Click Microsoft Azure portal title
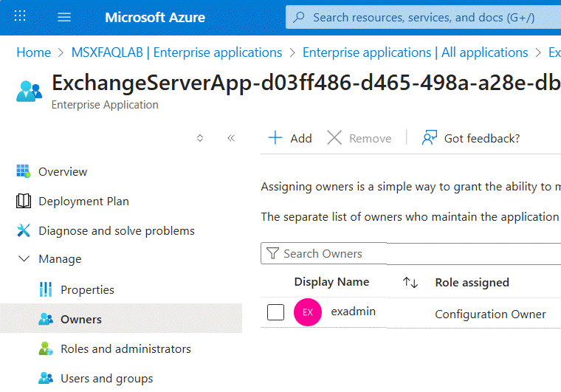This screenshot has width=561, height=392. click(155, 17)
